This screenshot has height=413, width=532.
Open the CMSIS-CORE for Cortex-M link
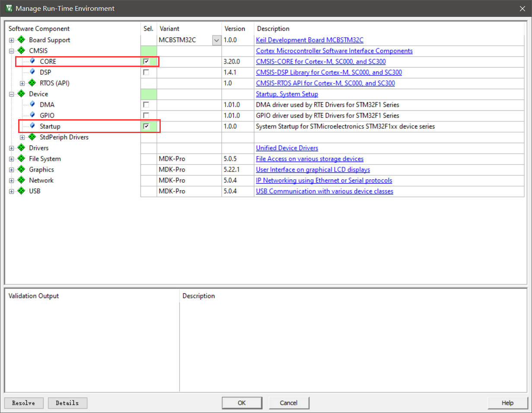[321, 61]
